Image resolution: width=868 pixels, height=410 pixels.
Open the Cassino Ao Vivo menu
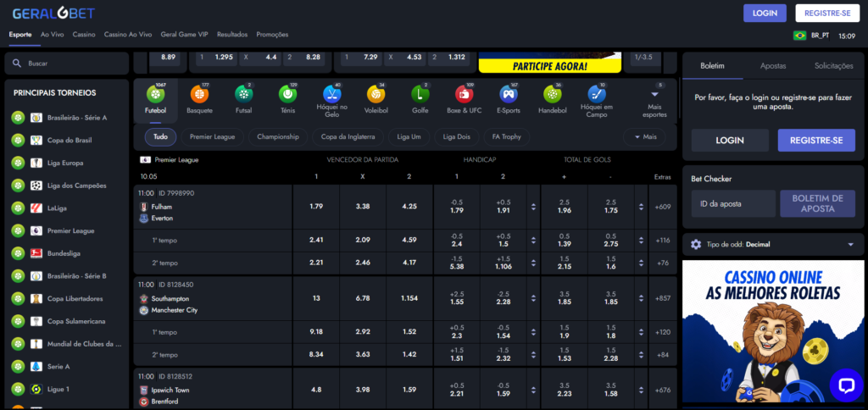127,35
